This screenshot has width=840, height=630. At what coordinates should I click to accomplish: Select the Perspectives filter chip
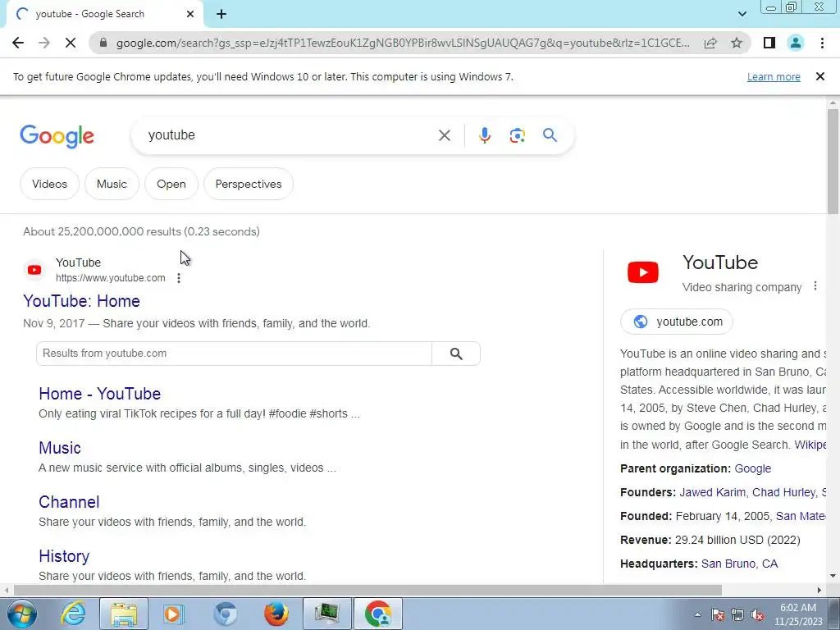click(248, 184)
